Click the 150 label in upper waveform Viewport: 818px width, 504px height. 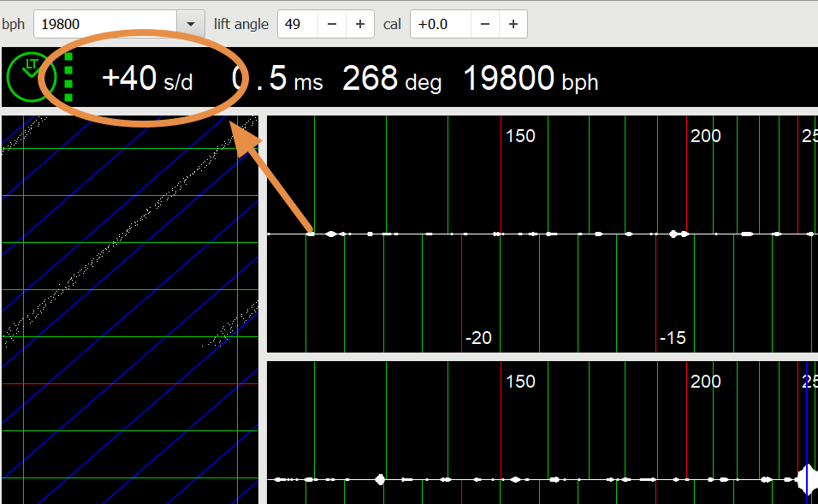click(520, 136)
